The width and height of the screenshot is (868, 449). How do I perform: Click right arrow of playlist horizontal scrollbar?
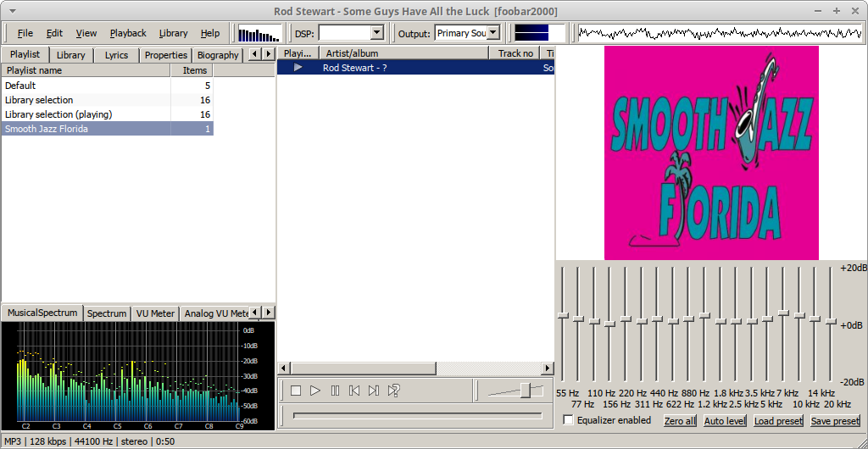point(548,369)
